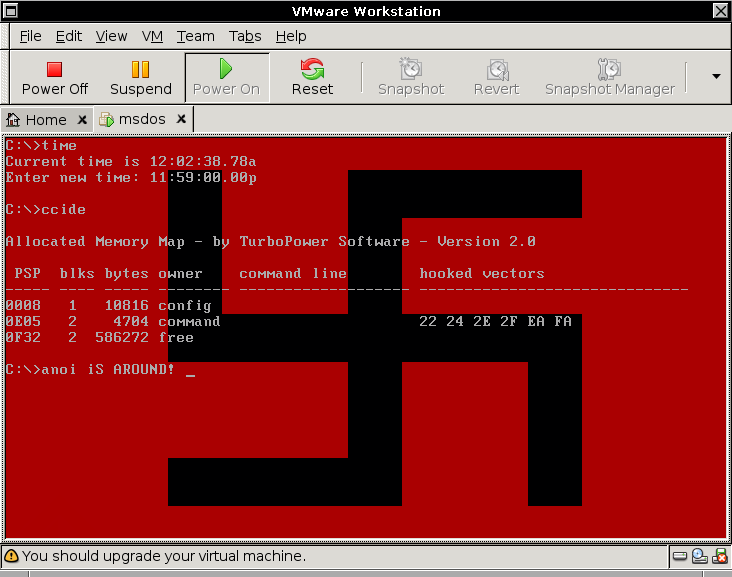The image size is (732, 577).
Task: Close the Home tab
Action: (x=82, y=120)
